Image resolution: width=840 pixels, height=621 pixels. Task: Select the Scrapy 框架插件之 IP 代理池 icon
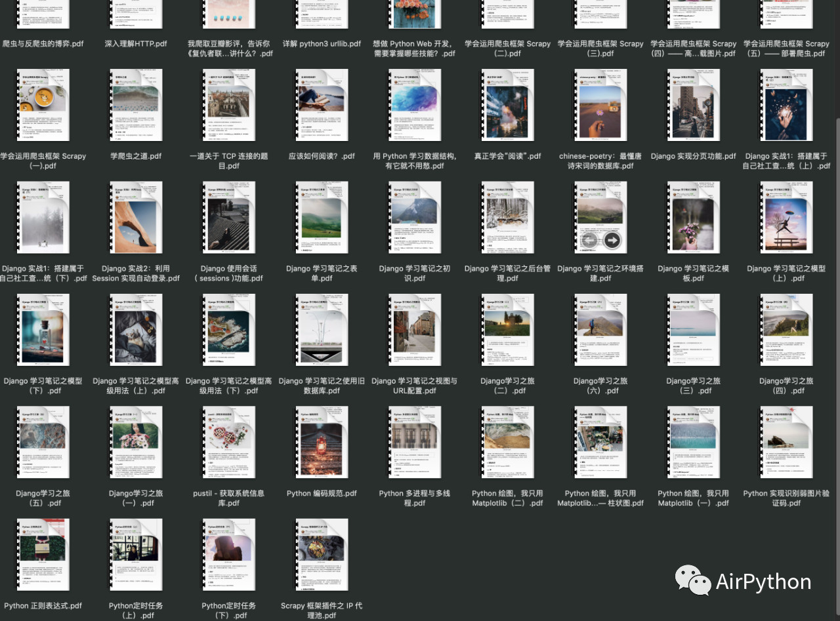322,555
